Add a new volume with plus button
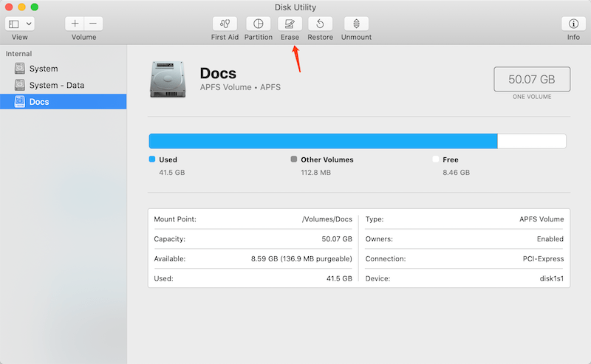Image resolution: width=591 pixels, height=364 pixels. pos(75,24)
